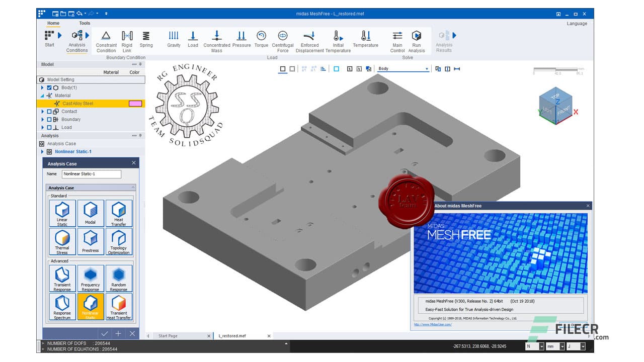Viewport: 644px width, 362px height.
Task: Switch to the Tools ribbon tab
Action: click(x=84, y=23)
